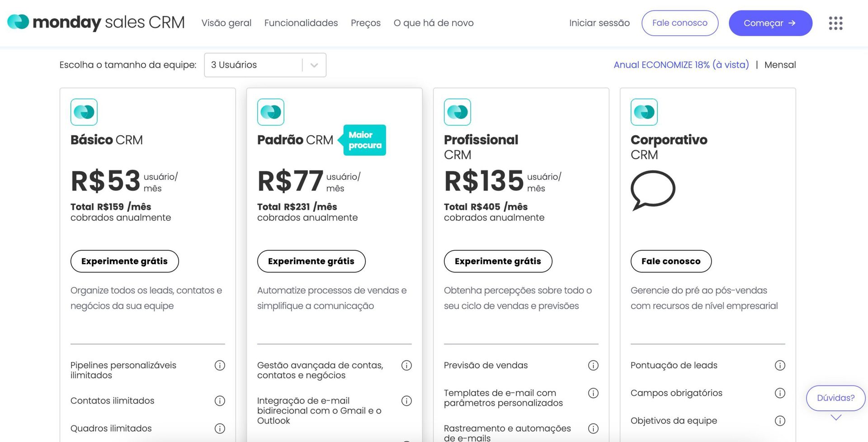The height and width of the screenshot is (442, 868).
Task: Show info for Contatos ilimitados
Action: (x=220, y=401)
